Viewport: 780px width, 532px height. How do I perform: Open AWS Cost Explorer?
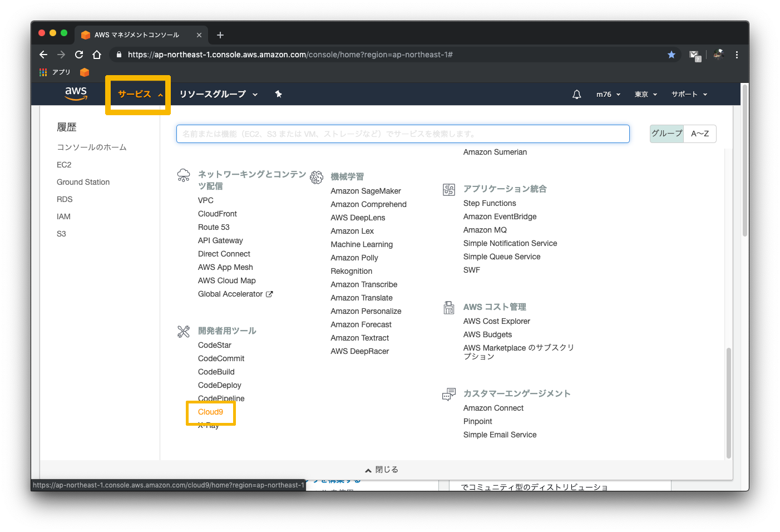coord(497,321)
